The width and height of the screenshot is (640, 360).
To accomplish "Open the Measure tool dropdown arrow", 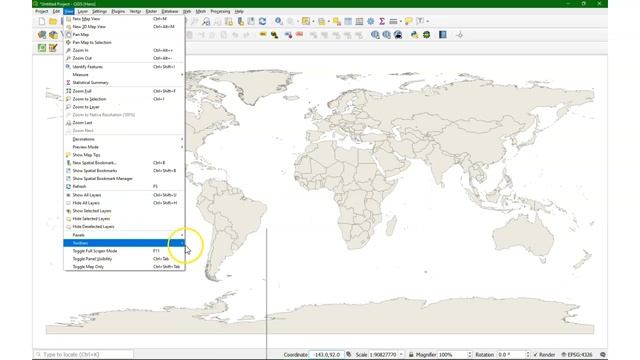I will pyautogui.click(x=400, y=21).
